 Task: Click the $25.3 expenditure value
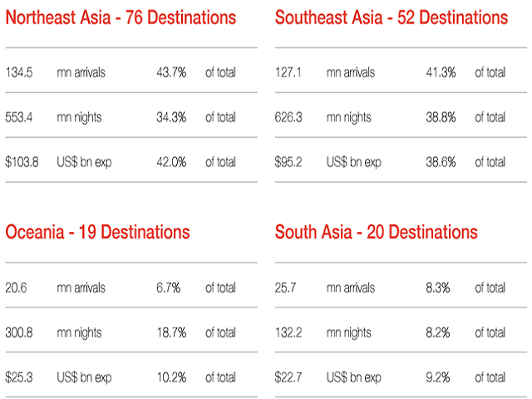19,377
